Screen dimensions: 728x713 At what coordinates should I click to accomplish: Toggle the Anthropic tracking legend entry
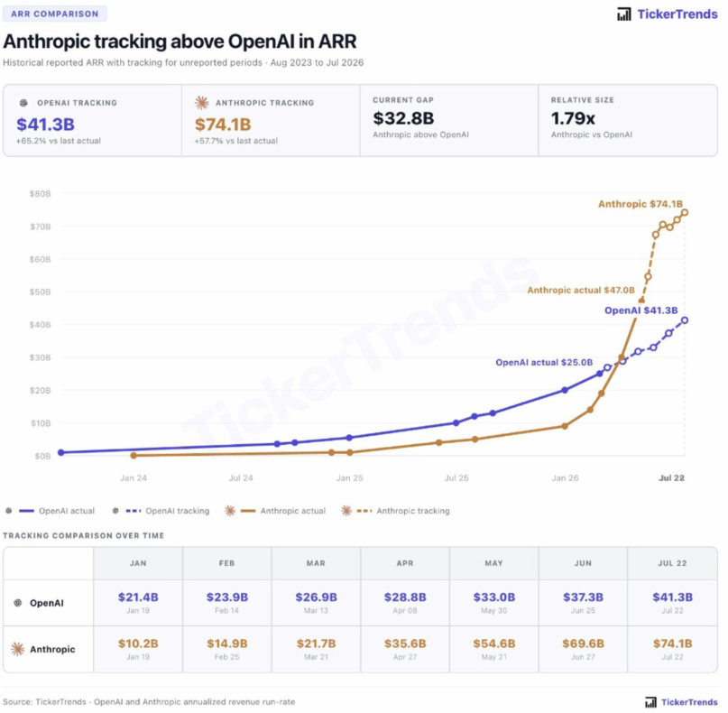(x=395, y=511)
